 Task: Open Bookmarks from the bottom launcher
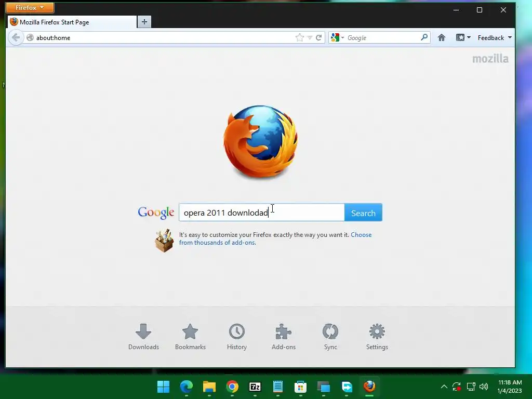pyautogui.click(x=190, y=337)
